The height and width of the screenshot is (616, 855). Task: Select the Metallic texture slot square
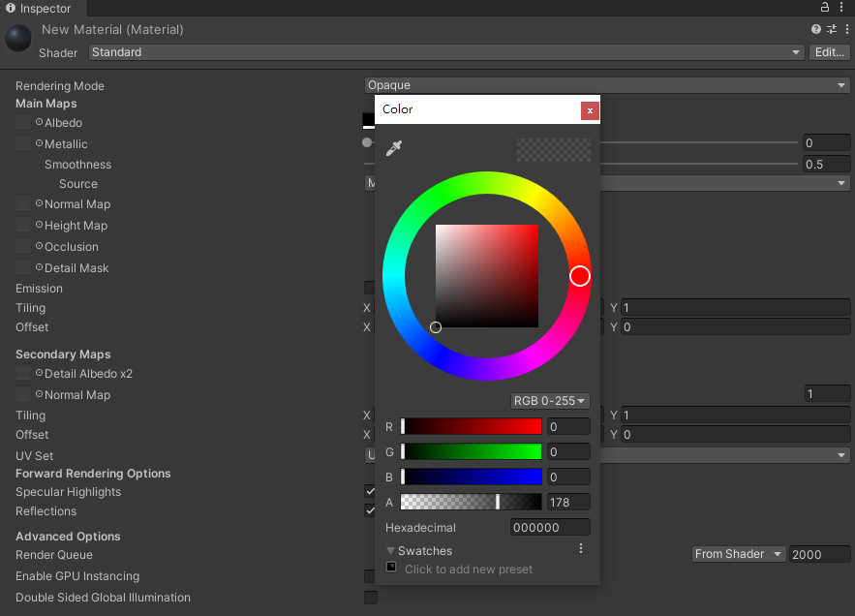23,143
